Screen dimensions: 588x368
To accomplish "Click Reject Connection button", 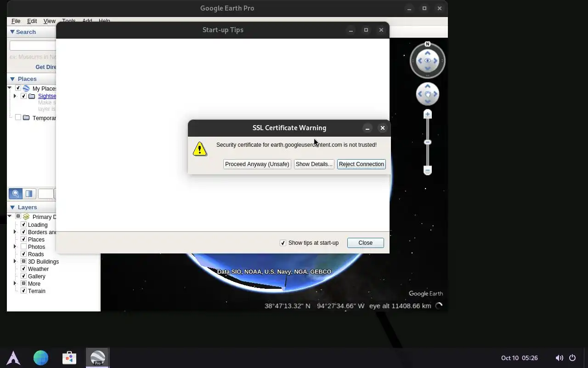I will [x=361, y=164].
